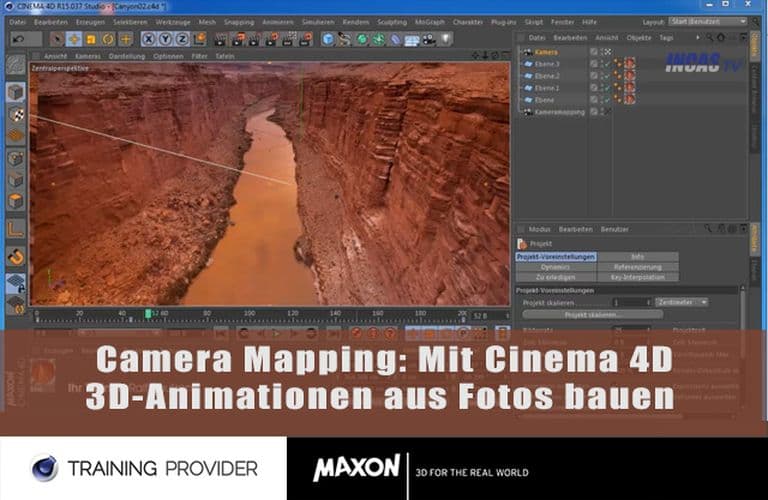Toggle Ebene.1 green enable checkmark
768x500 pixels.
(607, 88)
